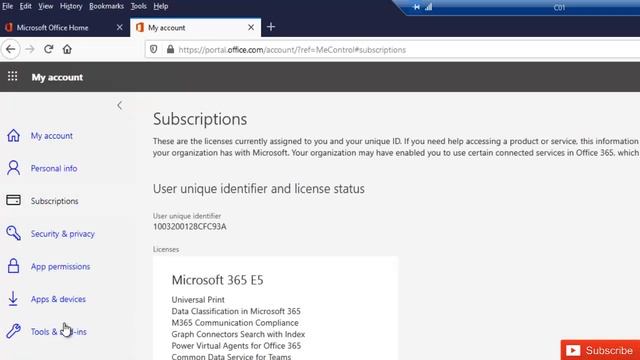This screenshot has height=360, width=640.
Task: Click the Security & privacy key icon
Action: [13, 233]
